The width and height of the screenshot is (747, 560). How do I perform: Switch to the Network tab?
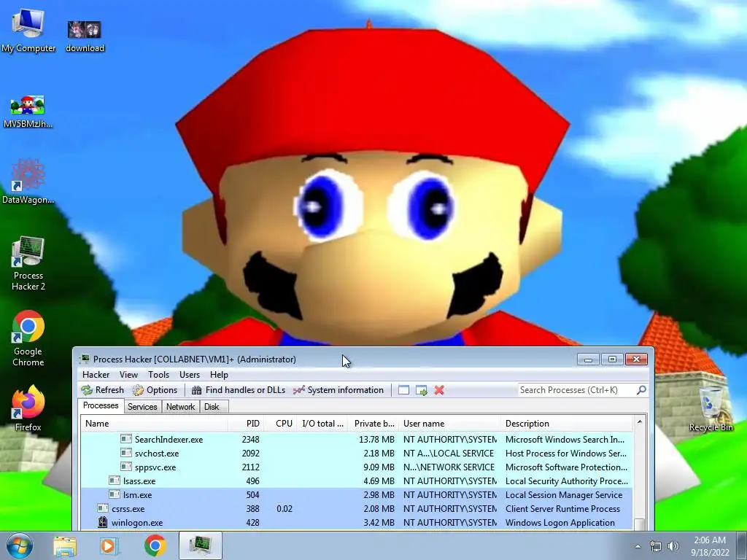pyautogui.click(x=181, y=407)
